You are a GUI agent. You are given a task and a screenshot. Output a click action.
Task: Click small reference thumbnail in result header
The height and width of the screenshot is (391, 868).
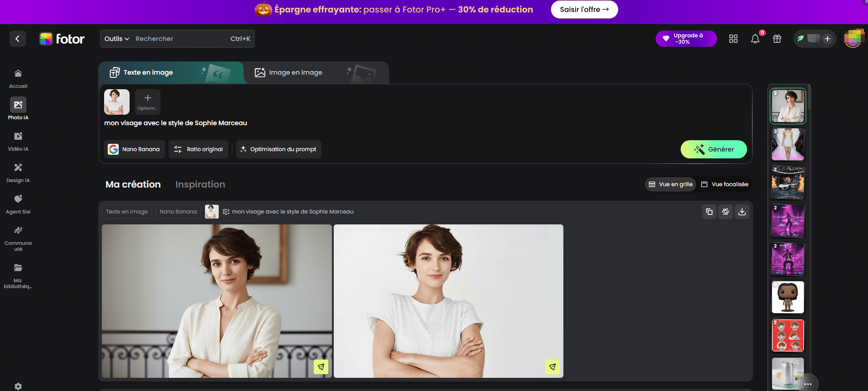(x=212, y=212)
